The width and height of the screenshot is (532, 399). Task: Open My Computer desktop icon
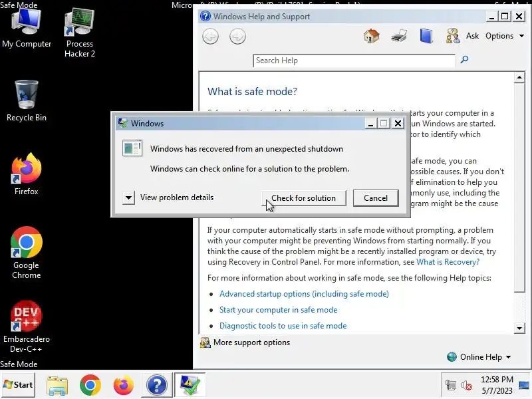point(27,29)
